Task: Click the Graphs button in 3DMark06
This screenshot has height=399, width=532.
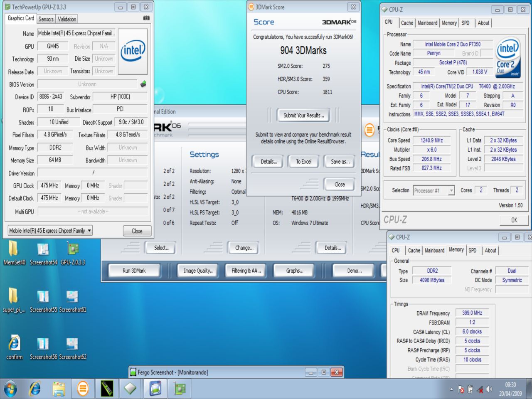Action: pos(295,271)
